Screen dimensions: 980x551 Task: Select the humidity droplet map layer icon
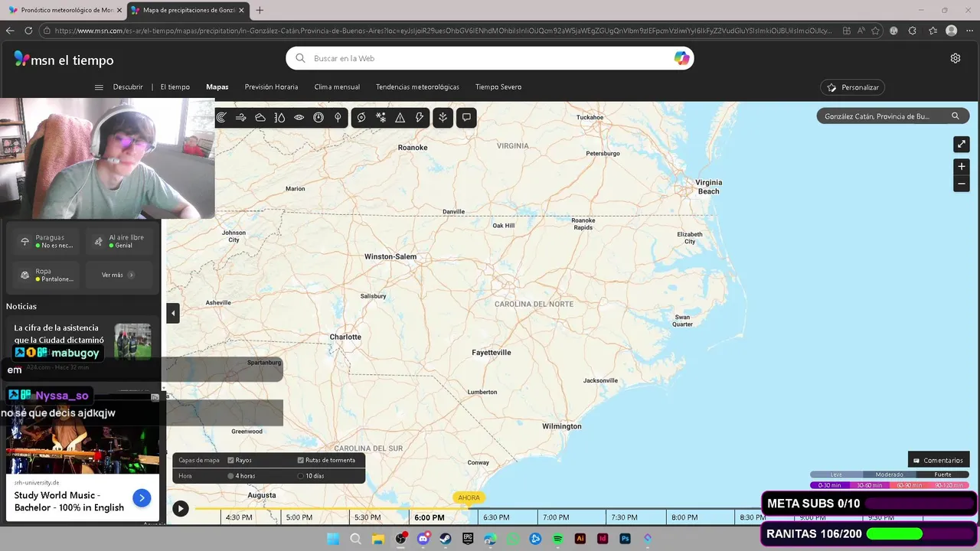279,117
